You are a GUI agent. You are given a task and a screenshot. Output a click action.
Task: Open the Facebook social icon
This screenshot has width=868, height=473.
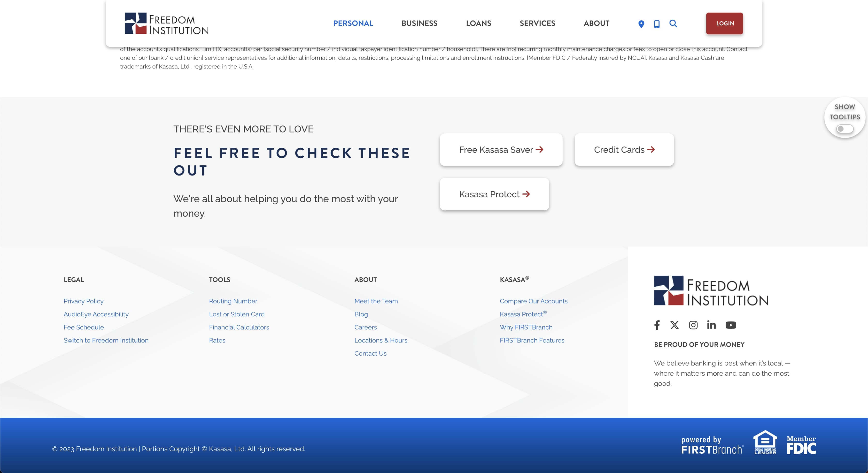(657, 325)
